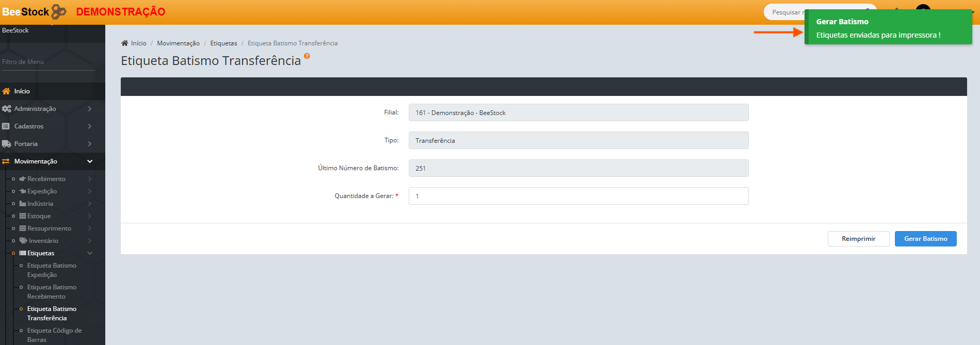Select Etiqueta Batismo Recebimento in sidebar

coord(52,292)
